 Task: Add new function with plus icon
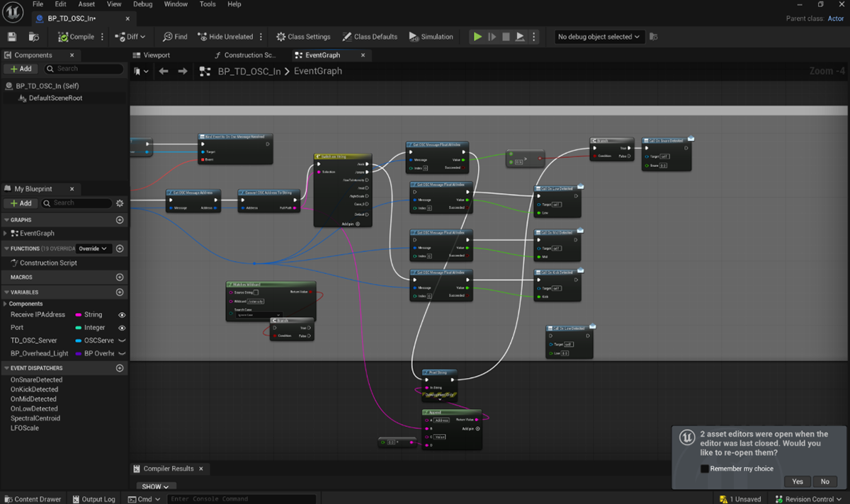[x=120, y=248]
